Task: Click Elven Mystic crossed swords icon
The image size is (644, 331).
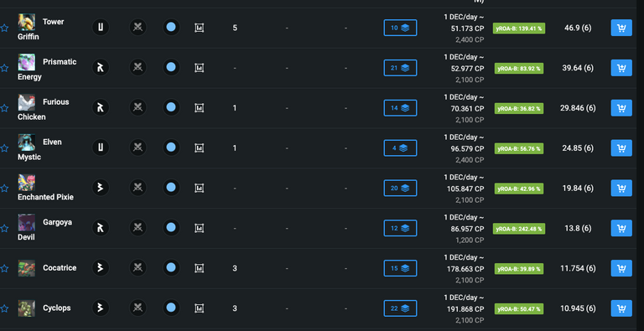Action: pyautogui.click(x=138, y=147)
